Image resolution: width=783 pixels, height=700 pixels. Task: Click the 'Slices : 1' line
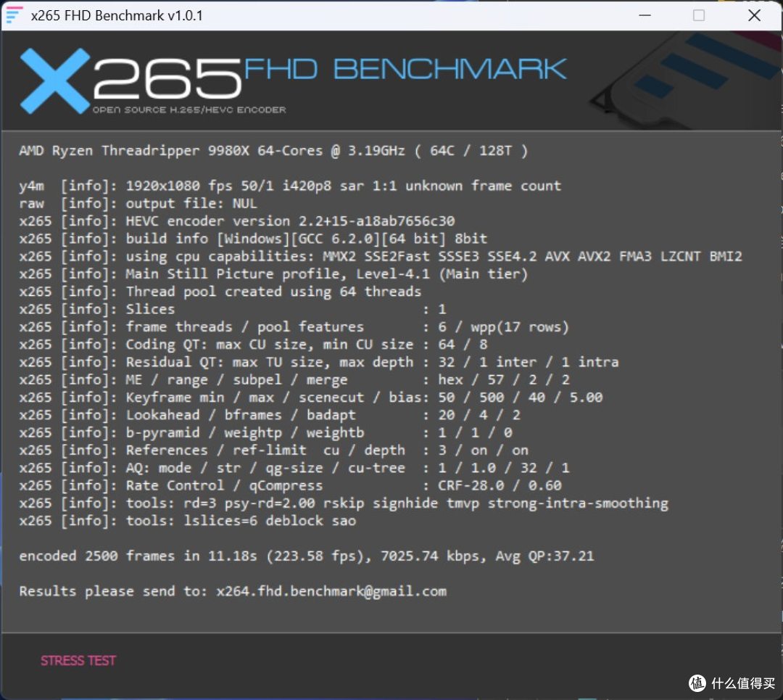coord(233,309)
